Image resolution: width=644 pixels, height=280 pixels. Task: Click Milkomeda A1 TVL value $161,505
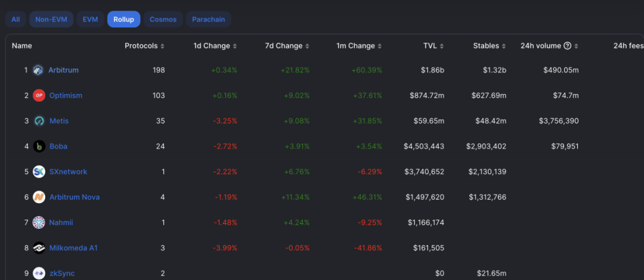[429, 248]
